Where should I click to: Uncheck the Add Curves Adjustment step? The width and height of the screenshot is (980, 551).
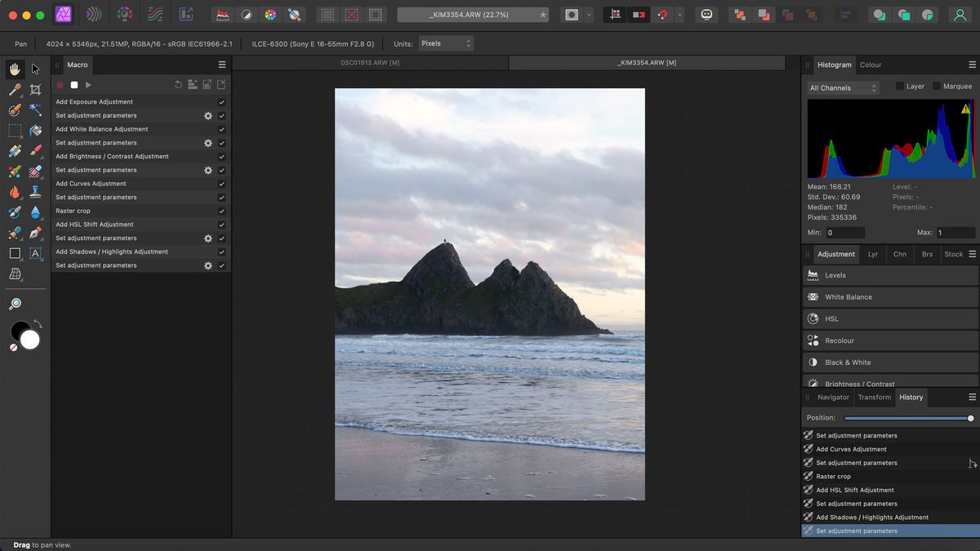220,183
